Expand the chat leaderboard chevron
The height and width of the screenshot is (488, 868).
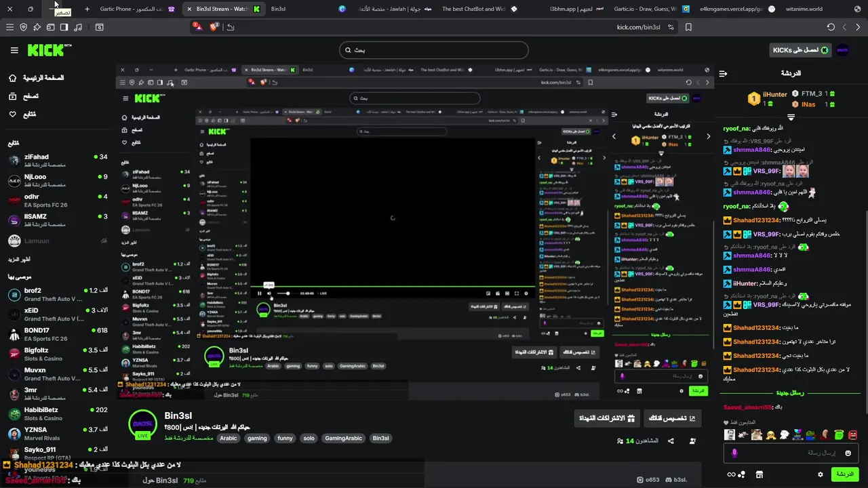tap(791, 117)
